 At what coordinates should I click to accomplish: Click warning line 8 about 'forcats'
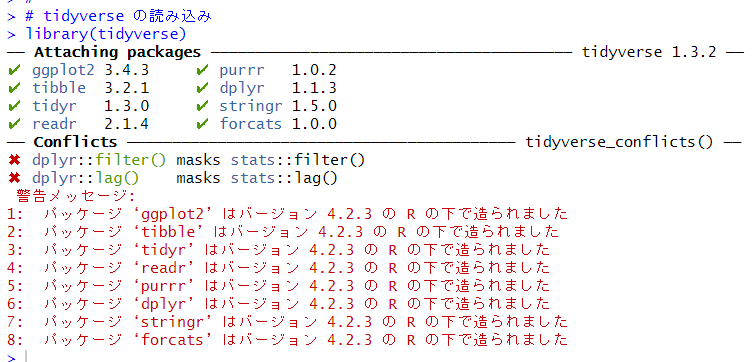(x=288, y=340)
